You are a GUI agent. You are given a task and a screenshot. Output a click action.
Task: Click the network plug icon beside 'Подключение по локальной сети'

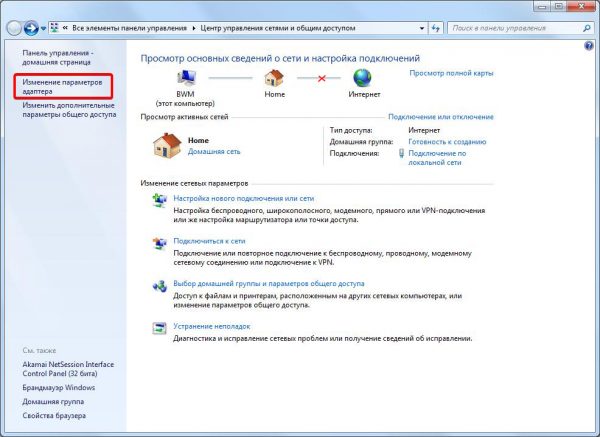coord(401,153)
